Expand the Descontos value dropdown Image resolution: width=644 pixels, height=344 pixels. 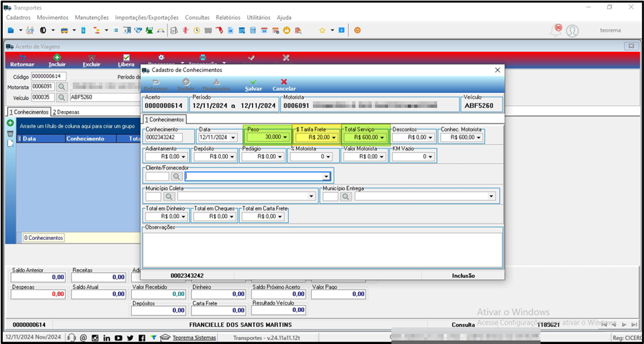click(x=431, y=137)
